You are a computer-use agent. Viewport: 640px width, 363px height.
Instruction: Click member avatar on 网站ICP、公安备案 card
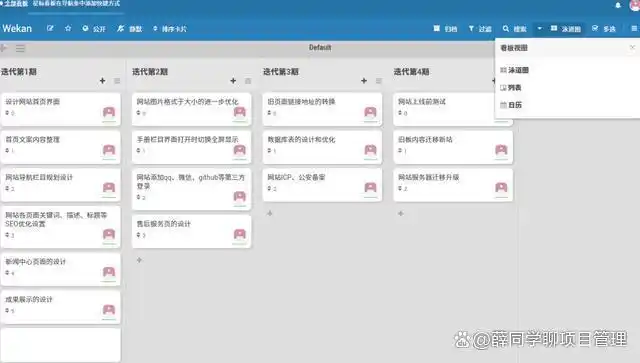(x=370, y=187)
